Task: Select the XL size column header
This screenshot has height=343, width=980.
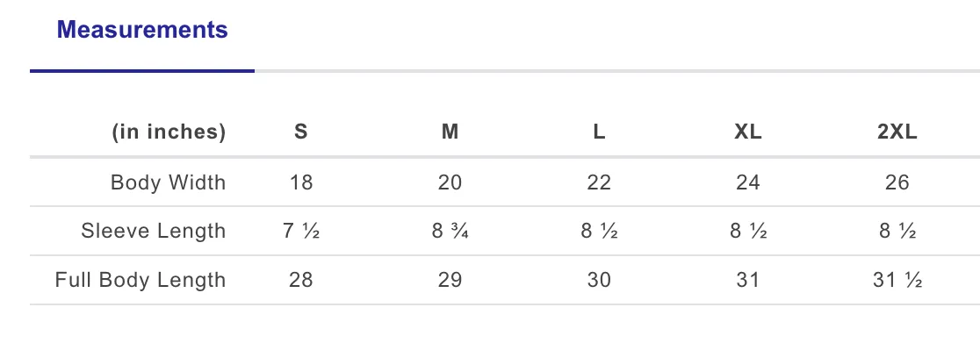Action: pos(747,132)
